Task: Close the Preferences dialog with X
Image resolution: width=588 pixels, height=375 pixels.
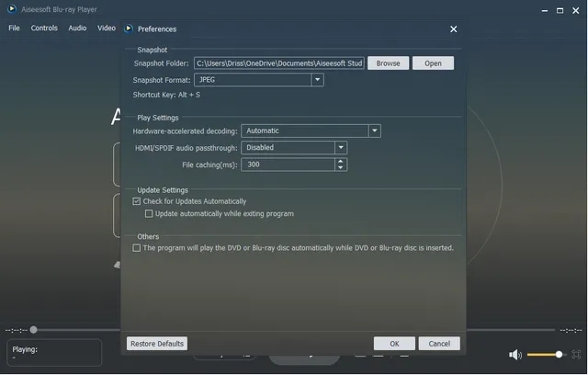Action: coord(453,29)
